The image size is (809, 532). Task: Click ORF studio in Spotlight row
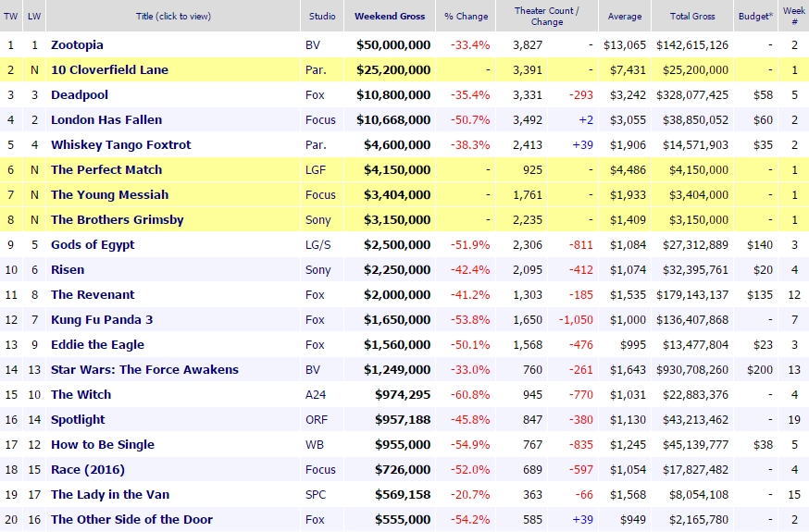(317, 420)
